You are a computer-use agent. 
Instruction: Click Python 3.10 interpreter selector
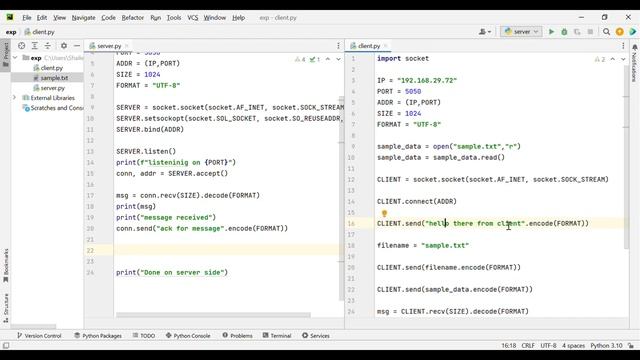tap(606, 345)
